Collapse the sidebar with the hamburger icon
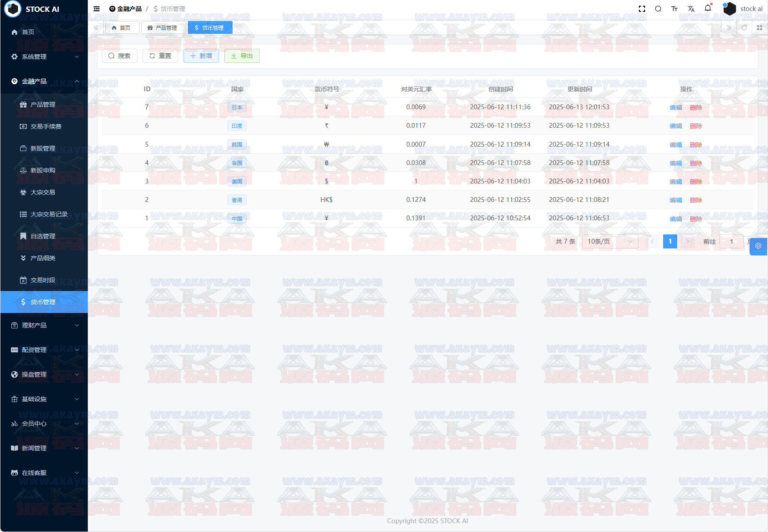The image size is (768, 532). click(x=97, y=9)
